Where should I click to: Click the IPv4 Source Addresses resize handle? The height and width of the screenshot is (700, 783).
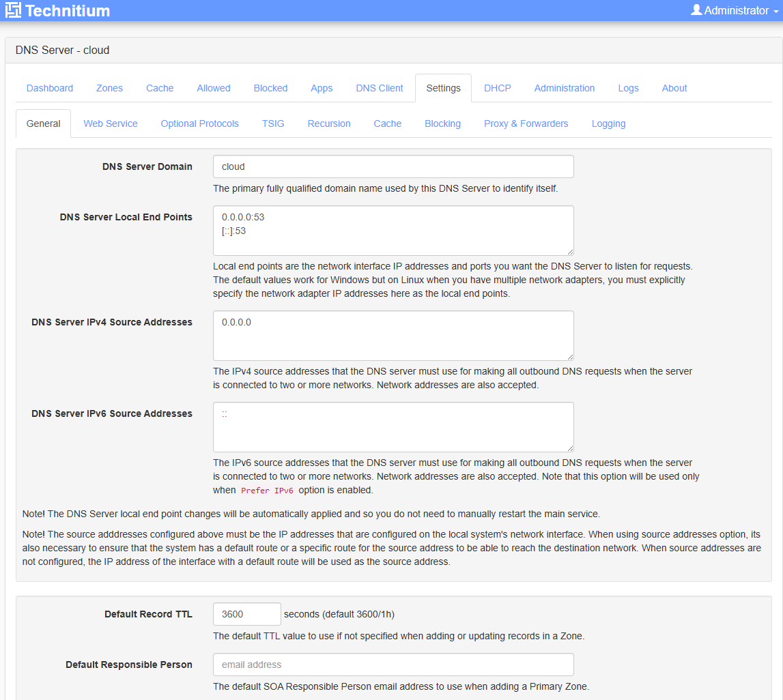[x=570, y=358]
